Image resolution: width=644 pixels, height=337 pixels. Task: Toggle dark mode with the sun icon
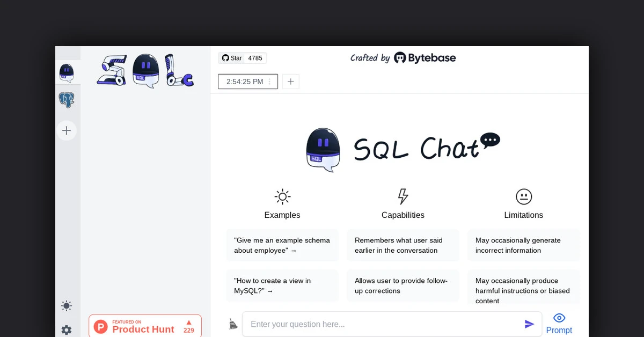67,306
